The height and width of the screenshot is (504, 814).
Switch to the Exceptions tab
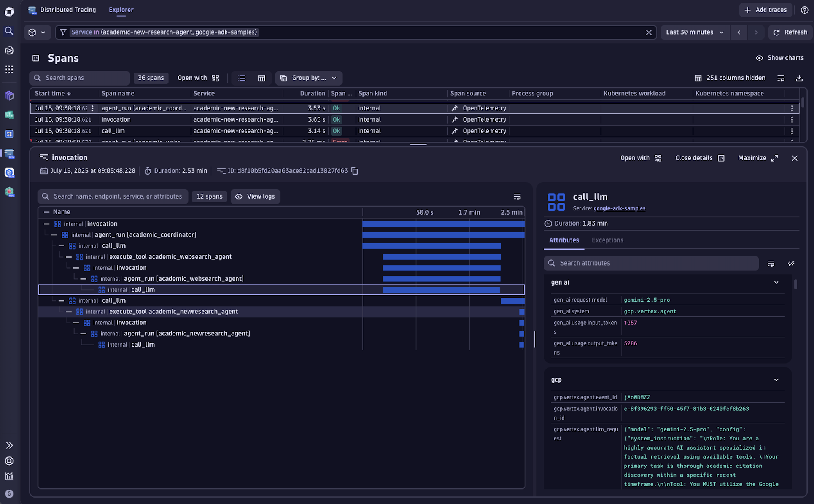pos(607,240)
